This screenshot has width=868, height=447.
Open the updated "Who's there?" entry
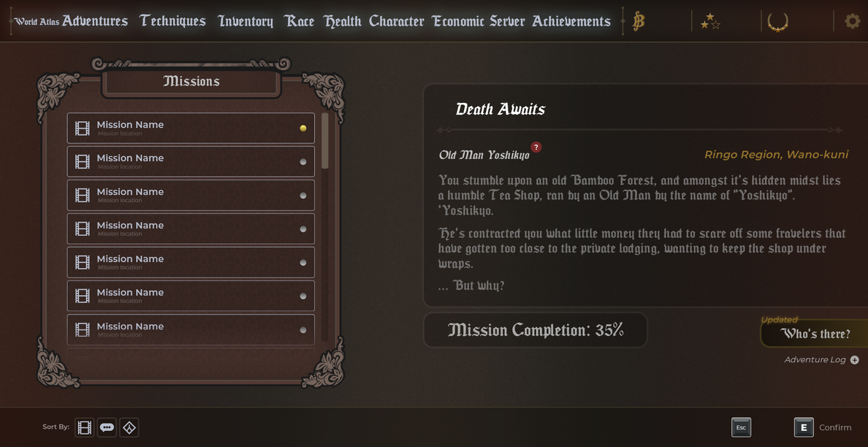click(815, 334)
